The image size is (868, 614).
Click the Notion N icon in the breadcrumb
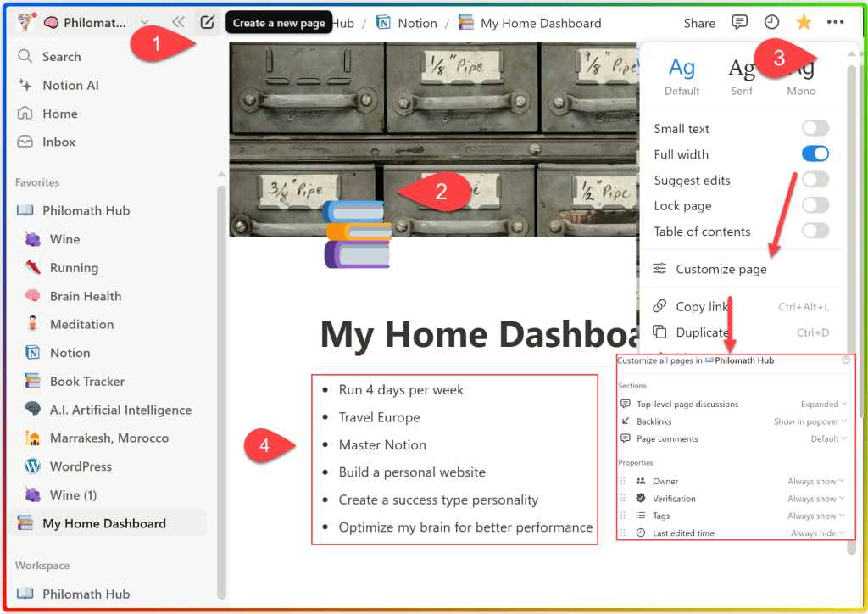click(383, 23)
